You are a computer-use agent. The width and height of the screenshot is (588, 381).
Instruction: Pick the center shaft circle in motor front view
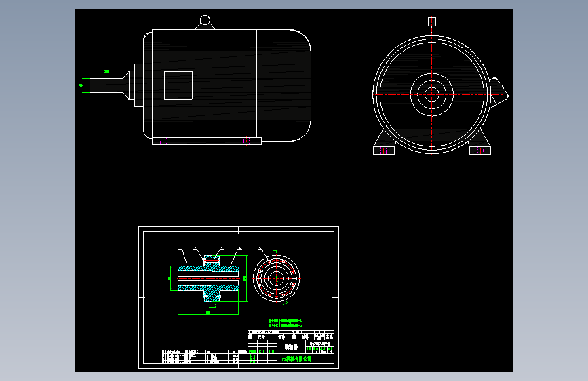(431, 94)
